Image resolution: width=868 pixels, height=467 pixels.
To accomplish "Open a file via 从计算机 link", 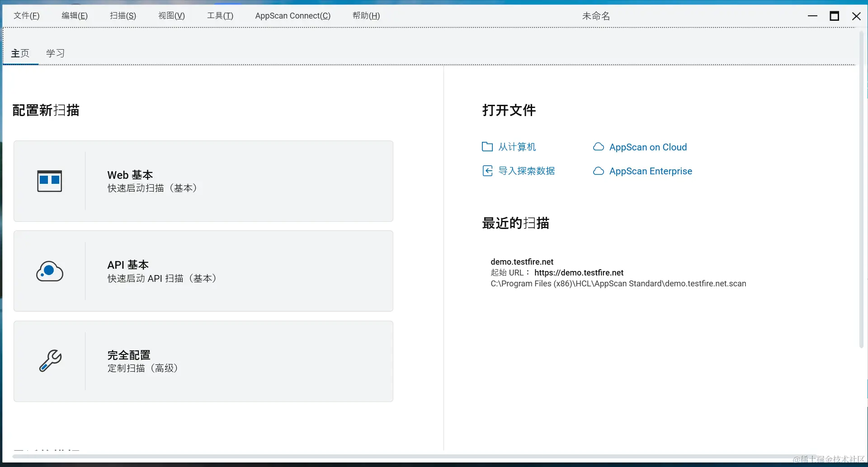I will click(517, 147).
